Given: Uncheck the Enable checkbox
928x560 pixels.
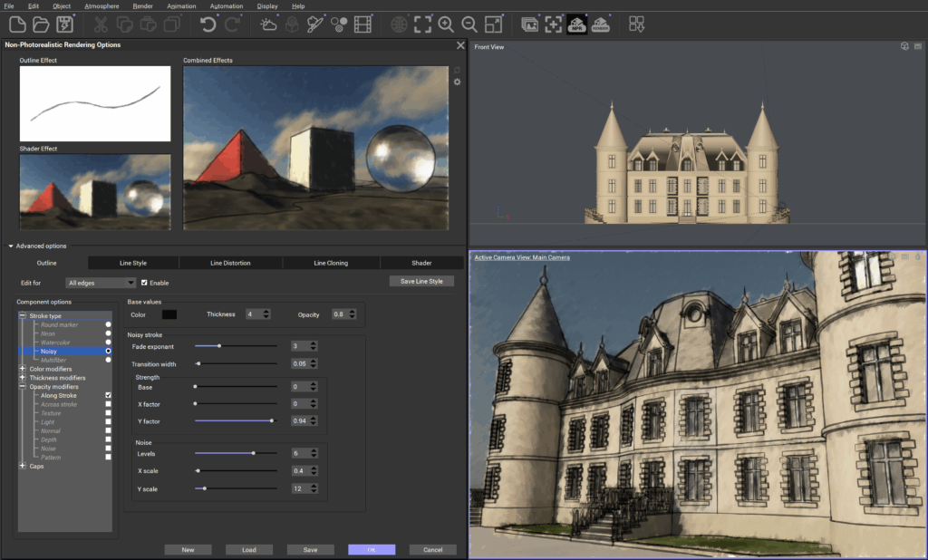Looking at the screenshot, I should [145, 283].
